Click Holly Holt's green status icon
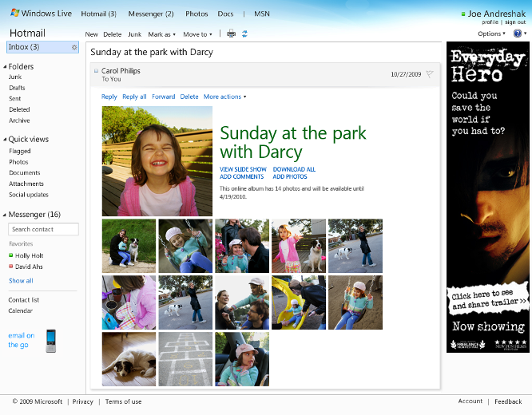Image resolution: width=532 pixels, height=415 pixels. [11, 255]
